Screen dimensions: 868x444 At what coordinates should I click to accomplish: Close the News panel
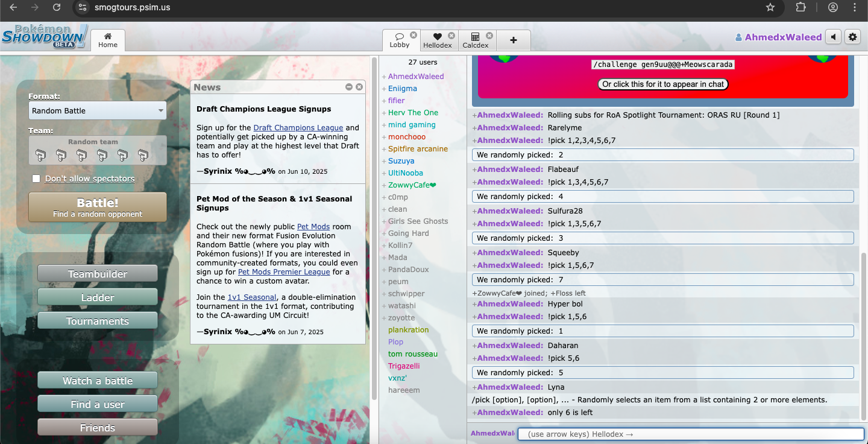point(359,87)
